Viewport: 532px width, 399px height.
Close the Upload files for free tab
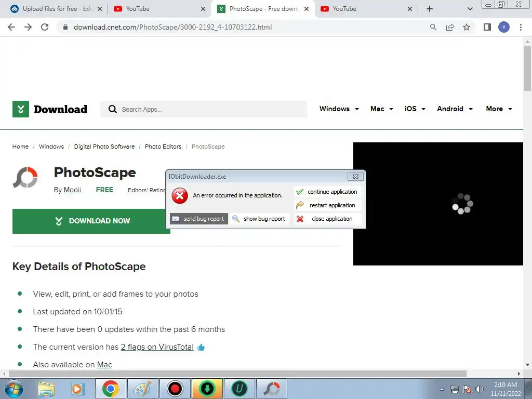pos(100,9)
